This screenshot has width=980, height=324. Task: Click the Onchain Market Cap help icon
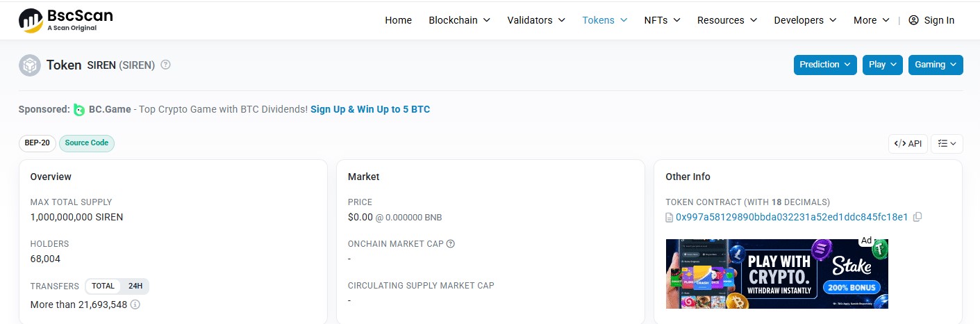pos(451,244)
